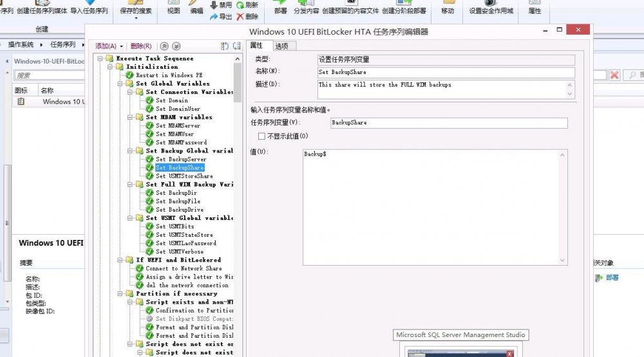Image resolution: width=644 pixels, height=357 pixels.
Task: Select Set BackupServer step in tree
Action: click(x=181, y=160)
